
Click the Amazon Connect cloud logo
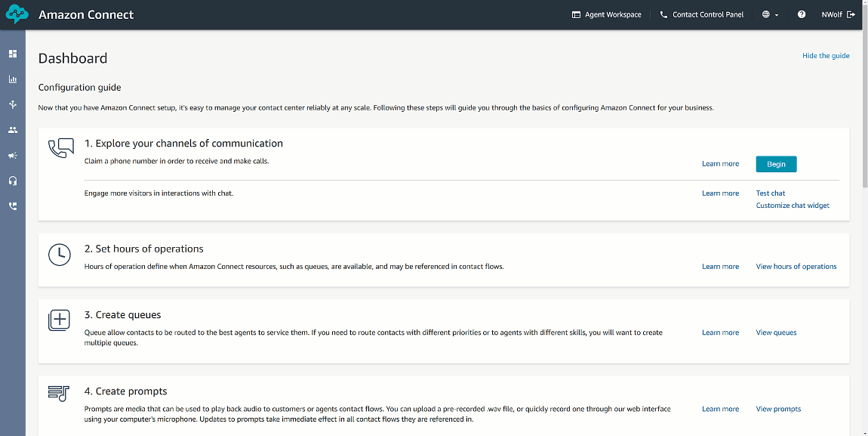17,14
